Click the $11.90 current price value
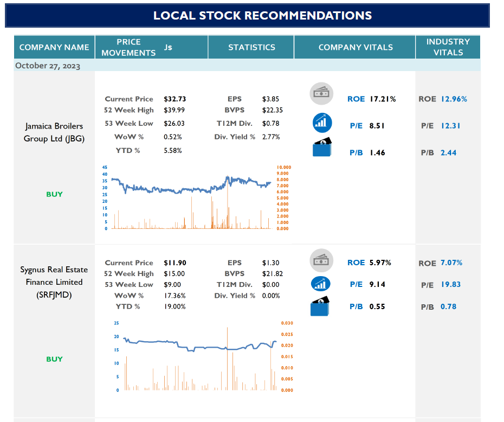The image size is (504, 422). 175,263
